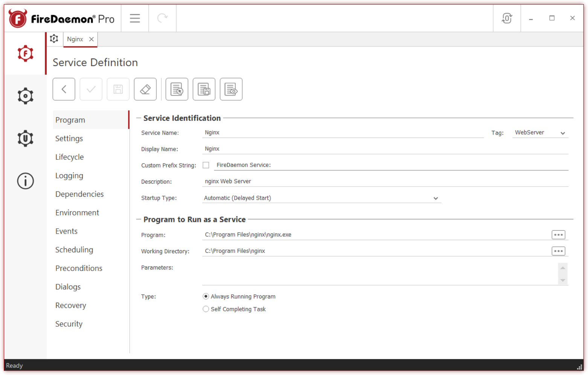Click the Description field
The image size is (588, 375).
tap(385, 181)
